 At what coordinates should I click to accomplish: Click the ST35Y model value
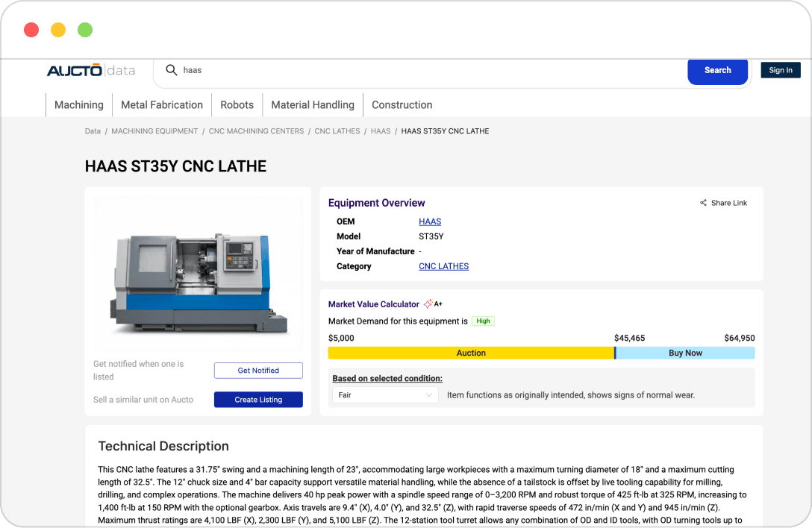click(431, 236)
